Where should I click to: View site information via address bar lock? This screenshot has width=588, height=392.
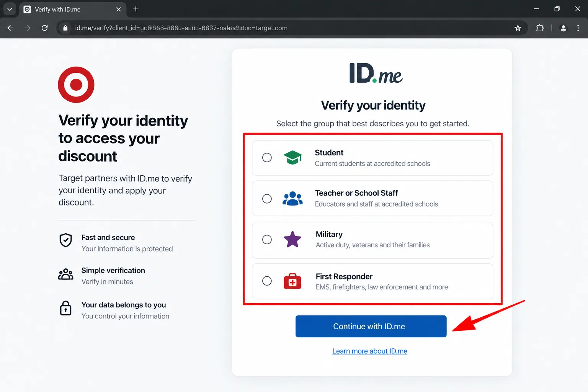(65, 28)
